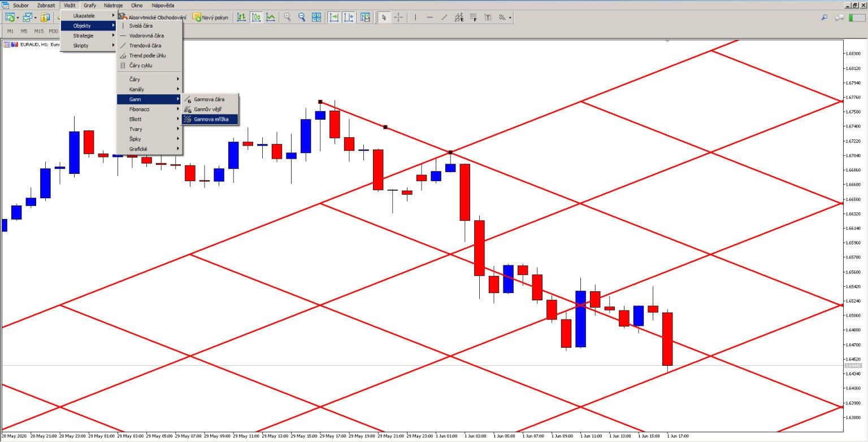Switch to the M30 timeframe
The height and width of the screenshot is (442, 868).
click(53, 31)
